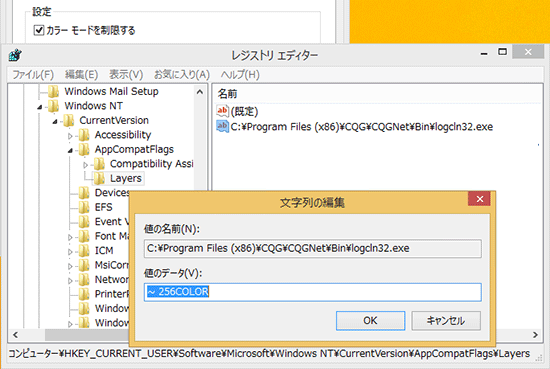550x369 pixels.
Task: Click the registry path in status bar
Action: point(269,353)
